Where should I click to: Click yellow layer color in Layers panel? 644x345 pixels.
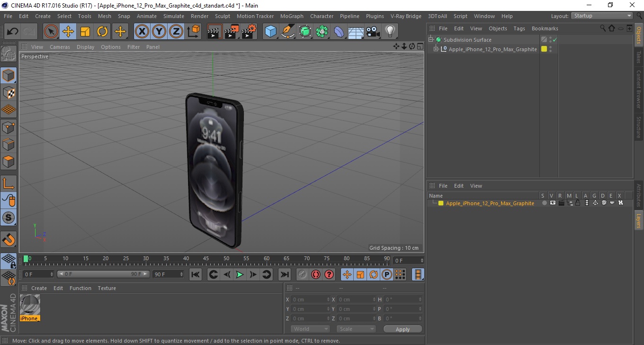441,203
